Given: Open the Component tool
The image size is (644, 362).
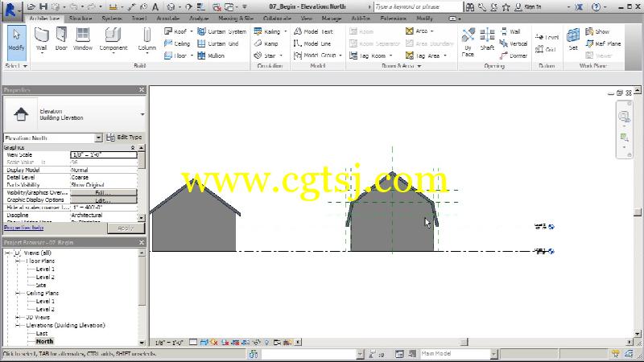Looking at the screenshot, I should pos(114,40).
